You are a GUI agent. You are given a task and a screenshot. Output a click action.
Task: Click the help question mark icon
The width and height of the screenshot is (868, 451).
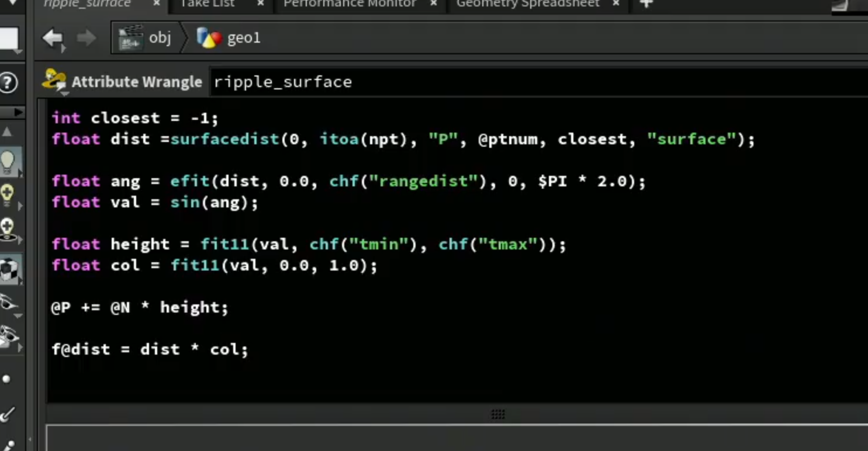8,82
